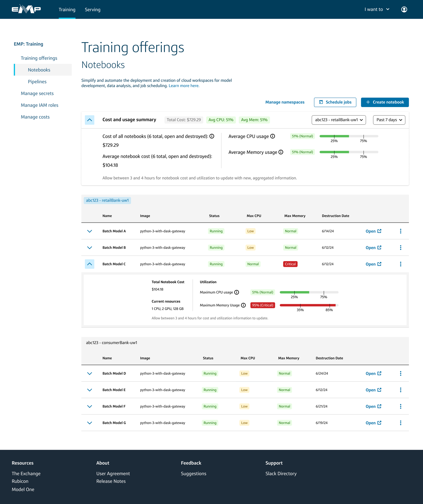
Task: Click info icon beside Average Memory usage
Action: [x=281, y=152]
